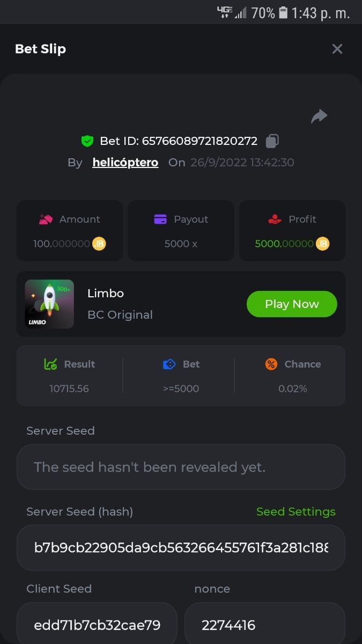Click the share arrow icon

click(x=319, y=116)
